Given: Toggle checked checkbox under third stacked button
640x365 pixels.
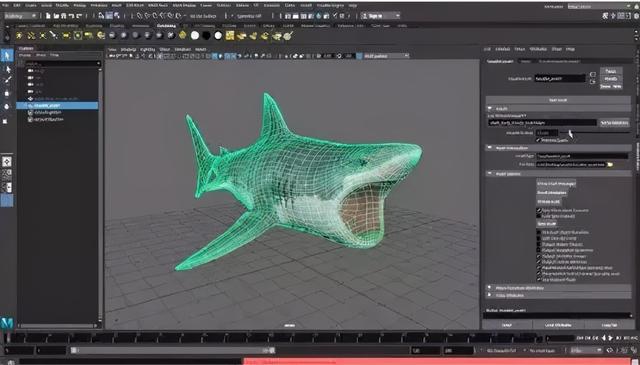Looking at the screenshot, I should 539,210.
